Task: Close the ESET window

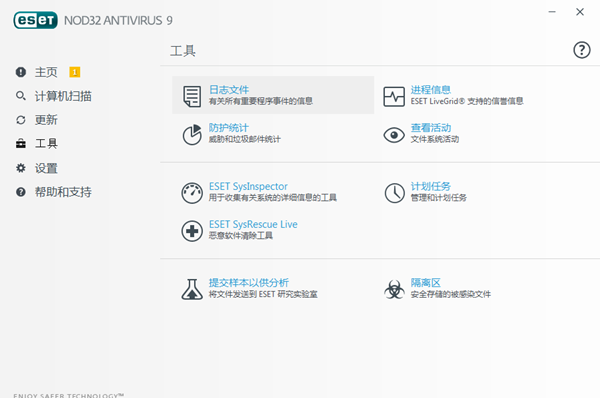Action: [580, 12]
